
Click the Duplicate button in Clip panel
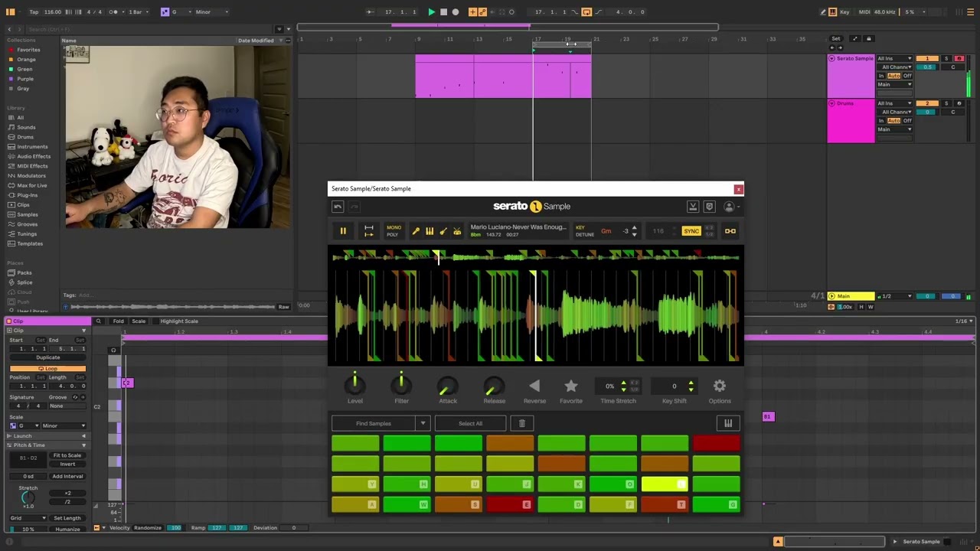click(47, 357)
